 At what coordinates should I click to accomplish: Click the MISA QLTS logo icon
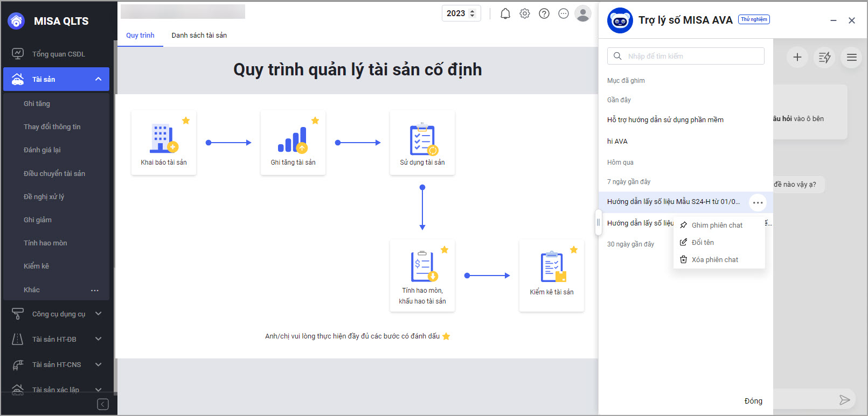click(17, 21)
